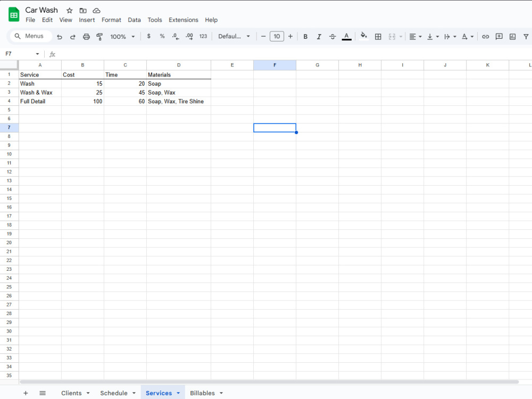Open the Data menu
Viewport: 532px width, 399px height.
click(x=135, y=20)
